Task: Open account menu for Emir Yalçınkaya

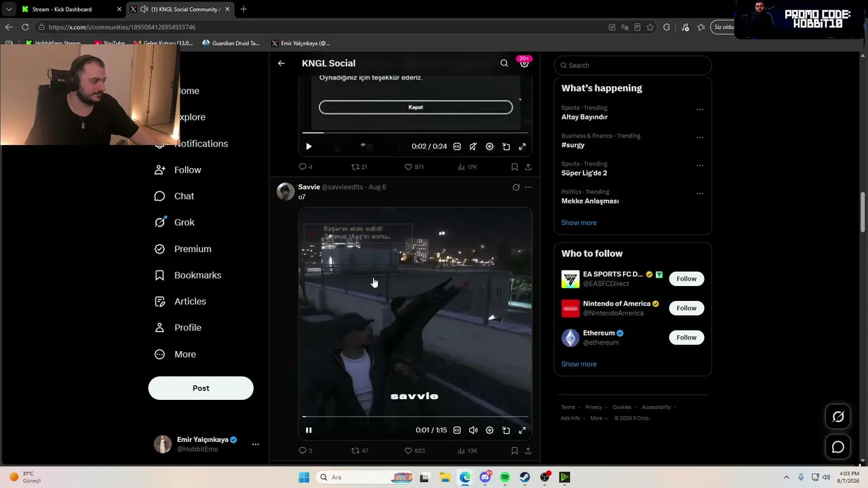Action: click(x=206, y=444)
